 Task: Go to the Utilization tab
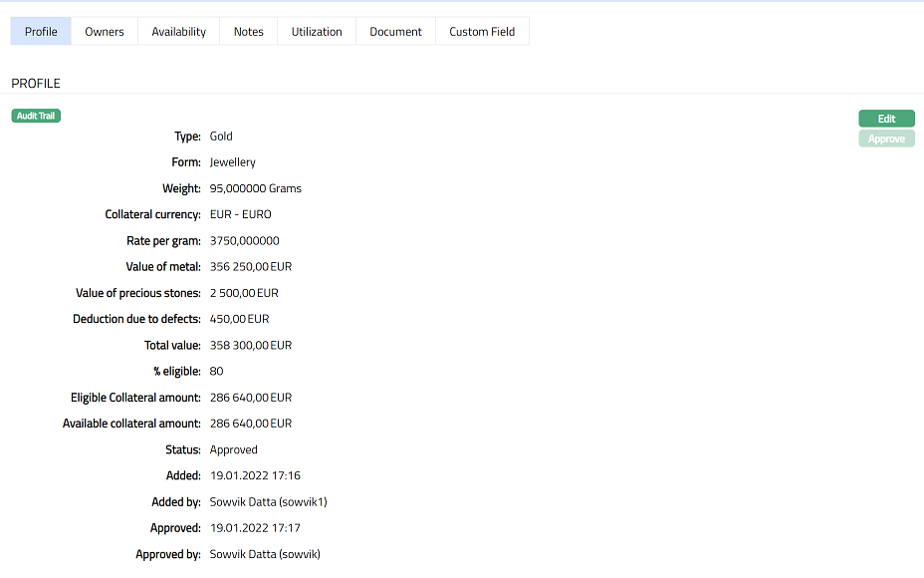[317, 32]
